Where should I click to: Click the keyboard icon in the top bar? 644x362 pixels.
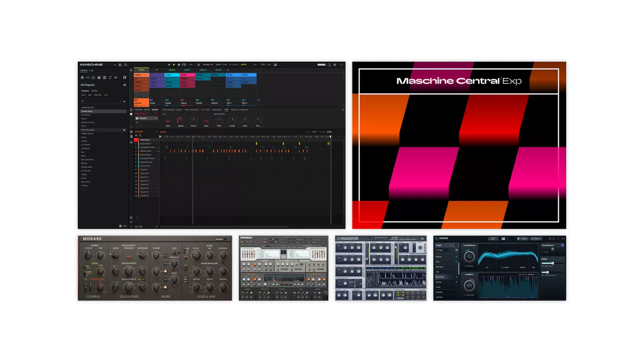(x=275, y=65)
